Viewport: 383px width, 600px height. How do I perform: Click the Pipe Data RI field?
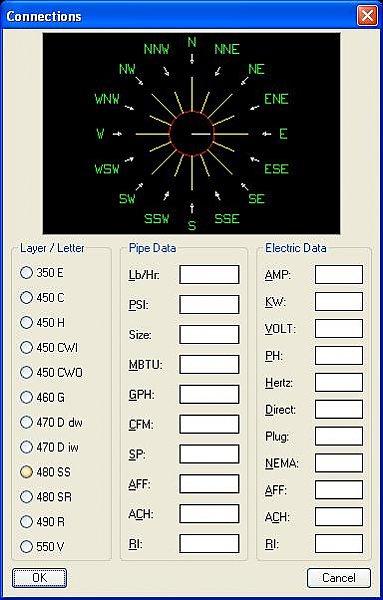[x=209, y=543]
